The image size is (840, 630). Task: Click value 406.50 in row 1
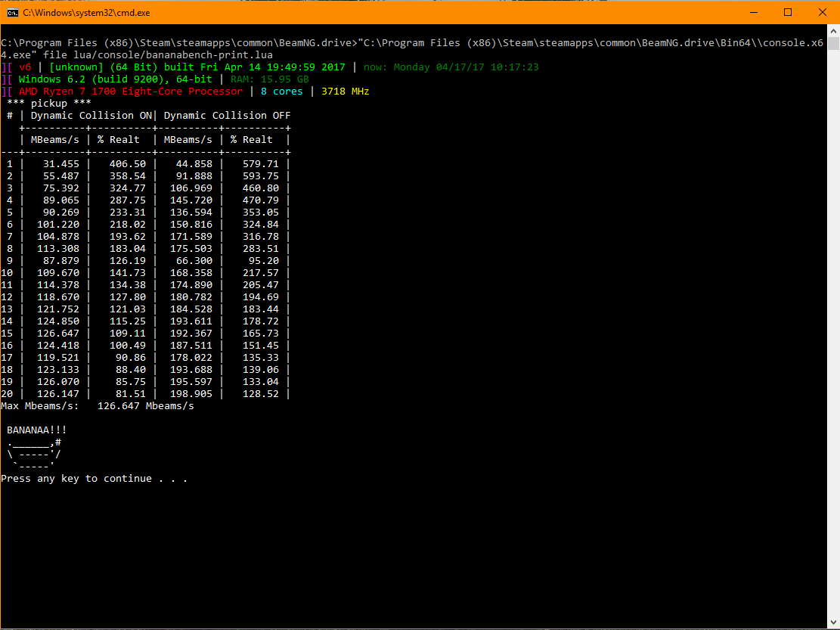[128, 164]
